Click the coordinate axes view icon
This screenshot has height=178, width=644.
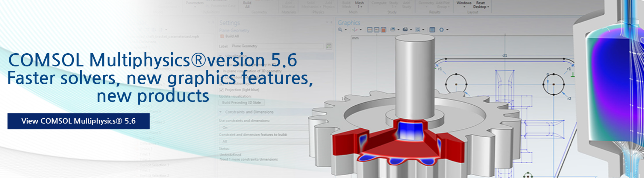pyautogui.click(x=355, y=29)
